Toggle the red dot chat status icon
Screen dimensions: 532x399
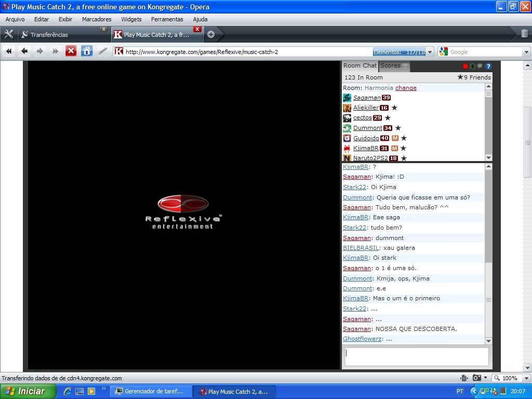tap(465, 66)
